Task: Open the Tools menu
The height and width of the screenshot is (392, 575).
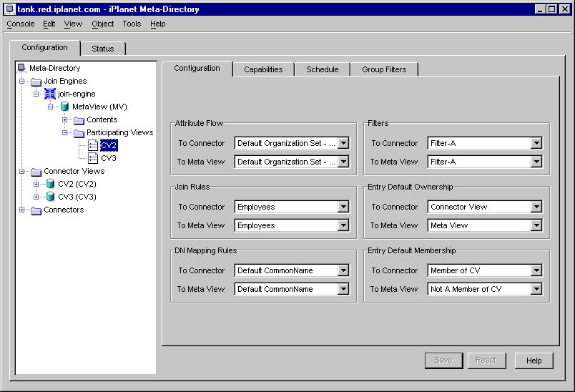Action: (132, 24)
